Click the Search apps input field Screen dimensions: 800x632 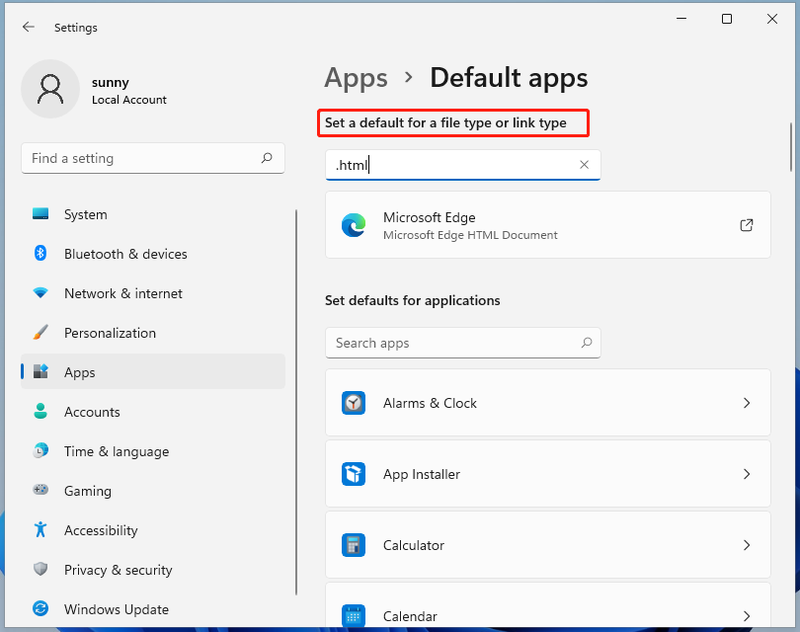tap(463, 343)
